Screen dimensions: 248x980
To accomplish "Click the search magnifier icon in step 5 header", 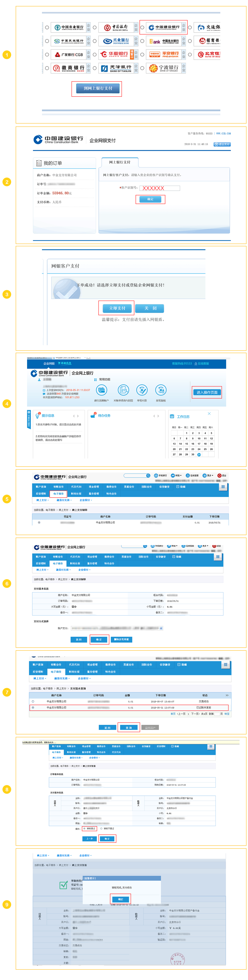I will pyautogui.click(x=148, y=476).
